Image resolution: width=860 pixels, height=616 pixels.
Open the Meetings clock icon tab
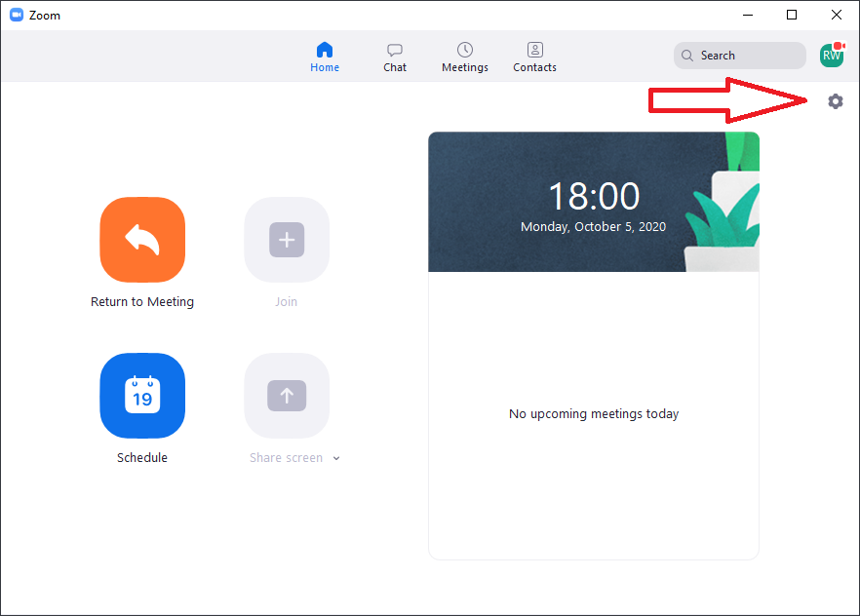coord(465,57)
